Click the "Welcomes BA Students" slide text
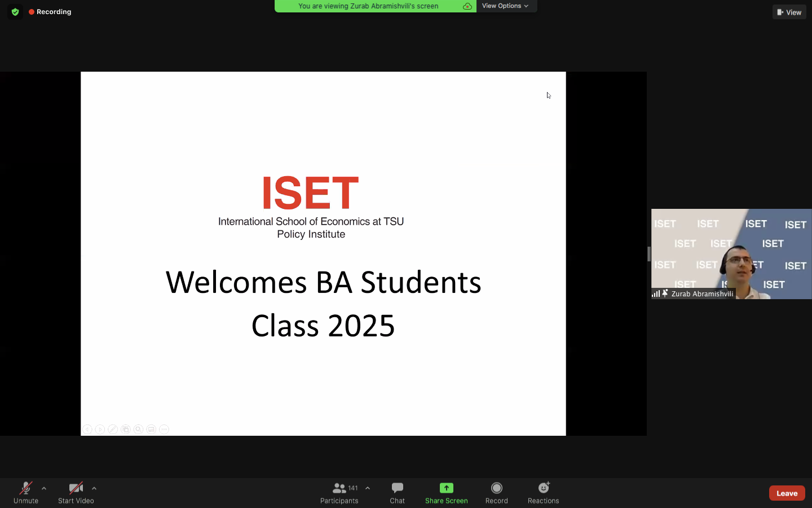 [x=323, y=282]
